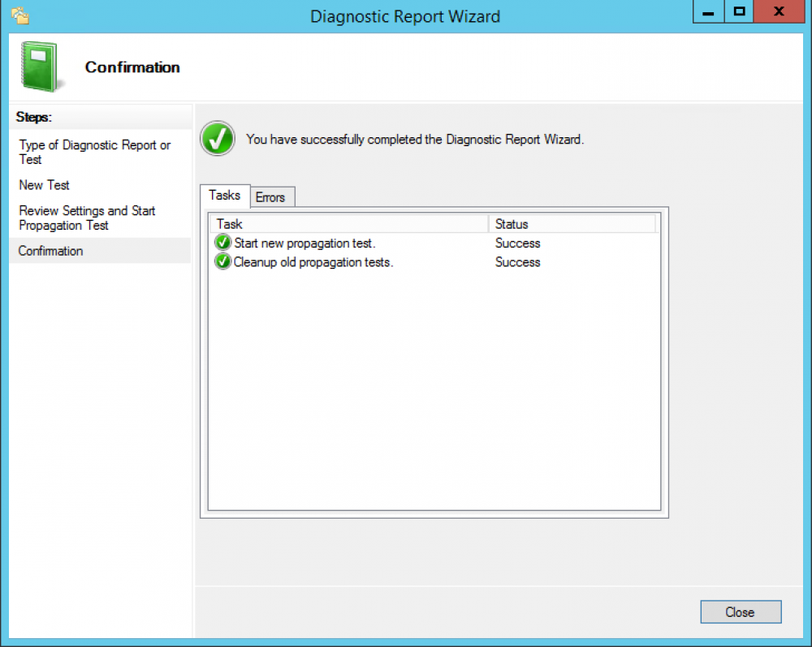Screen dimensions: 812x647
Task: Click the 'successfully completed' message text
Action: (x=415, y=139)
